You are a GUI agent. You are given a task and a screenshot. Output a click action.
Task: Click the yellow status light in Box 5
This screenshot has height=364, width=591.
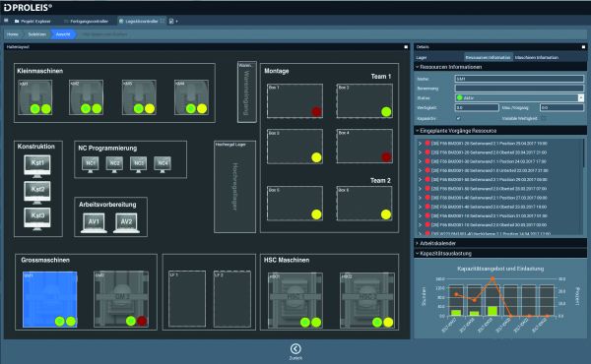tap(316, 214)
